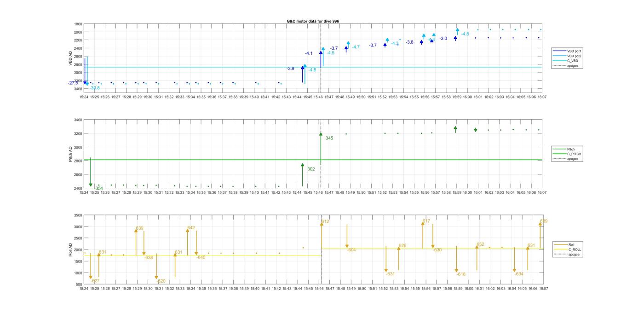The height and width of the screenshot is (319, 644).
Task: Click the '-30.8' VBD data label
Action: [x=95, y=88]
